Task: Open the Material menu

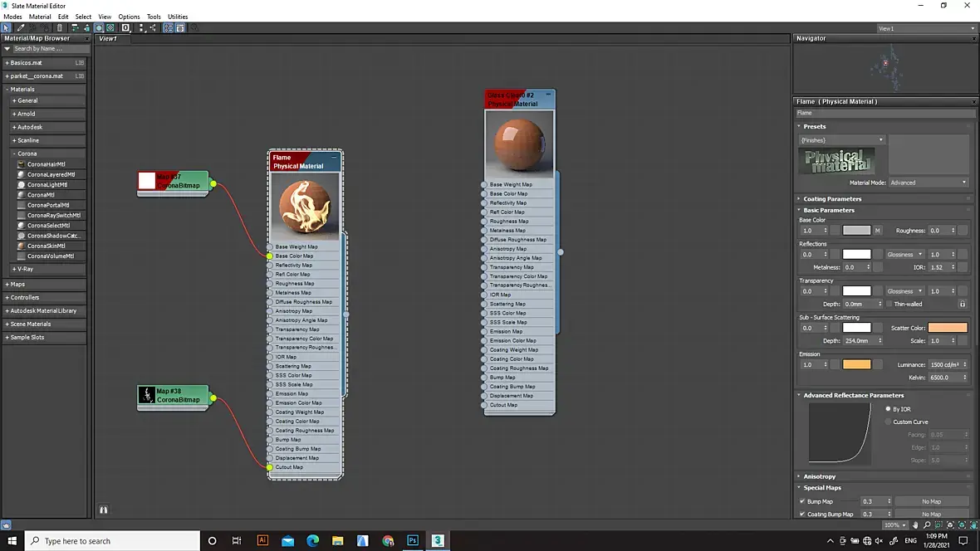Action: 40,17
